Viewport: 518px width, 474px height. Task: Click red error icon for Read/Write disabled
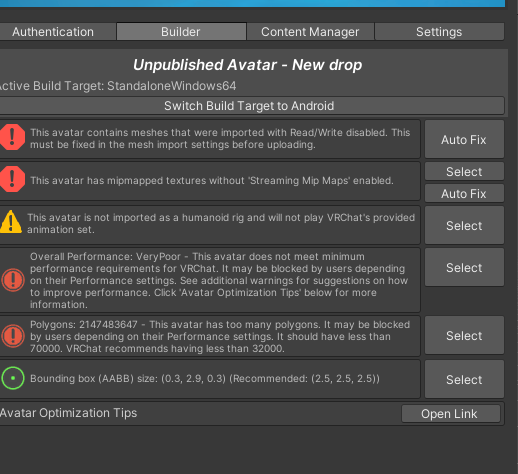point(12,137)
